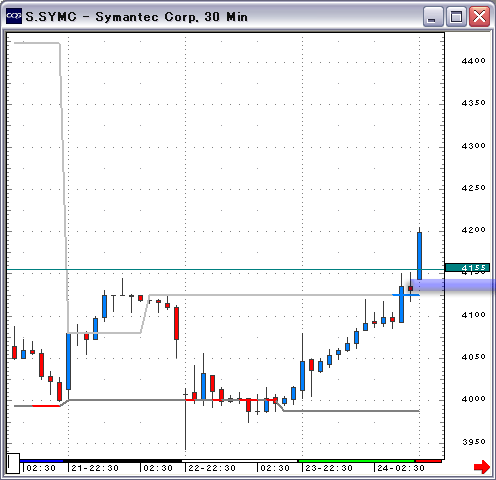The image size is (496, 480).
Task: Click the green session bar on time axis
Action: pyautogui.click(x=357, y=461)
